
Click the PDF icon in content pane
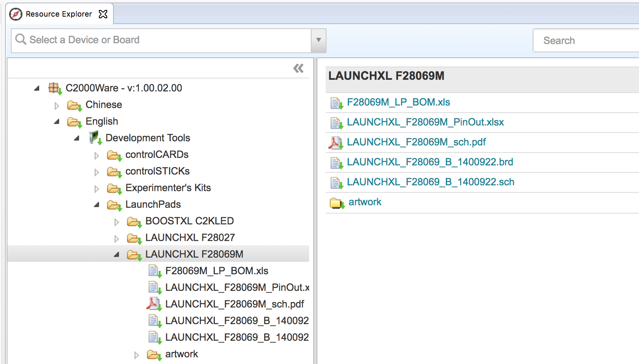tap(336, 143)
